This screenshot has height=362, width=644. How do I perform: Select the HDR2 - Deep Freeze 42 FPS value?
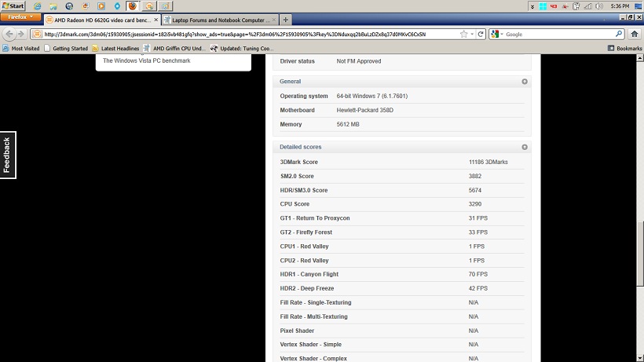[478, 288]
